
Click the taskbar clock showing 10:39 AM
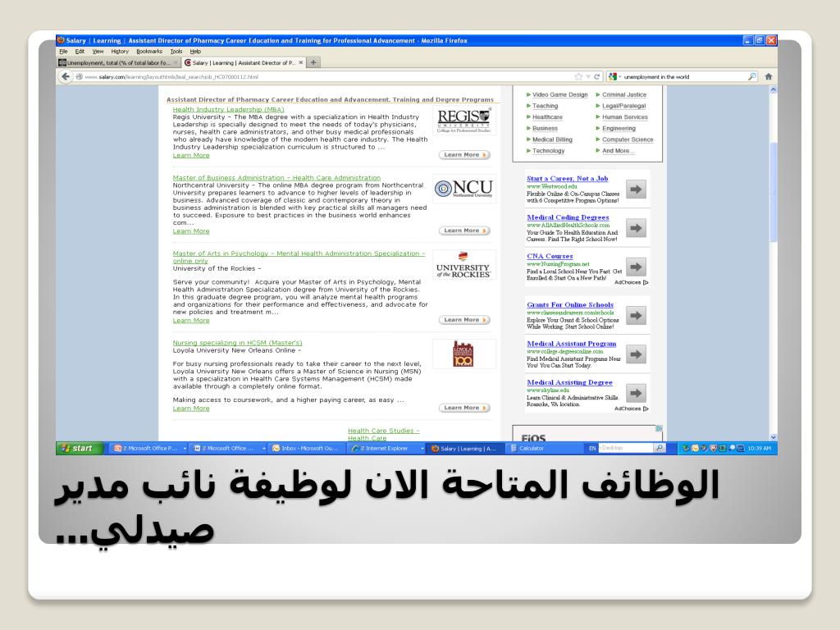(759, 449)
